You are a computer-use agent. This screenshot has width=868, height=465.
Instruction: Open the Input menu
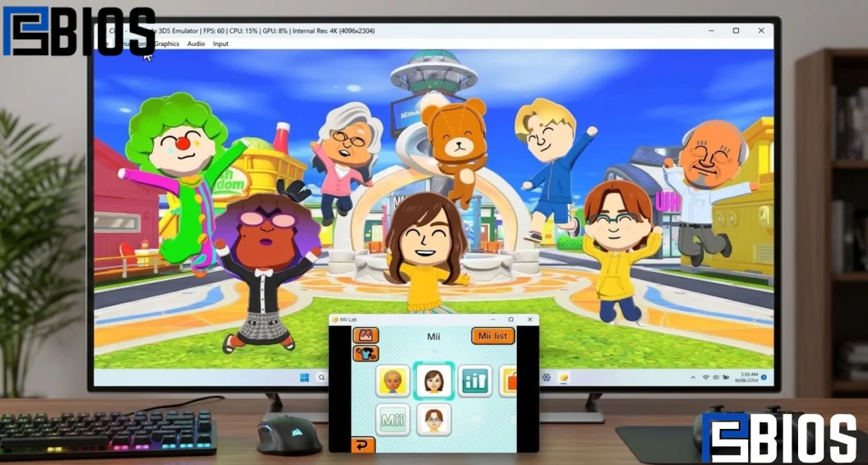220,44
